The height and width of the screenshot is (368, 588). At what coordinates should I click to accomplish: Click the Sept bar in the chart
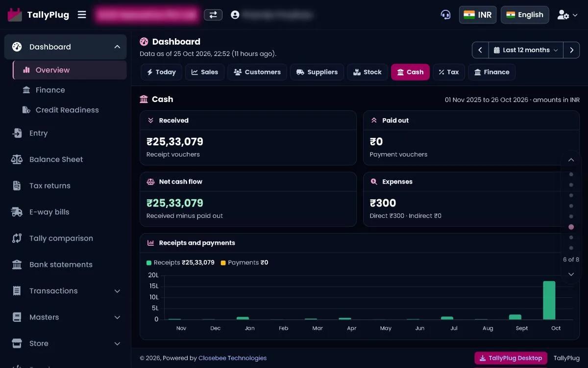515,317
